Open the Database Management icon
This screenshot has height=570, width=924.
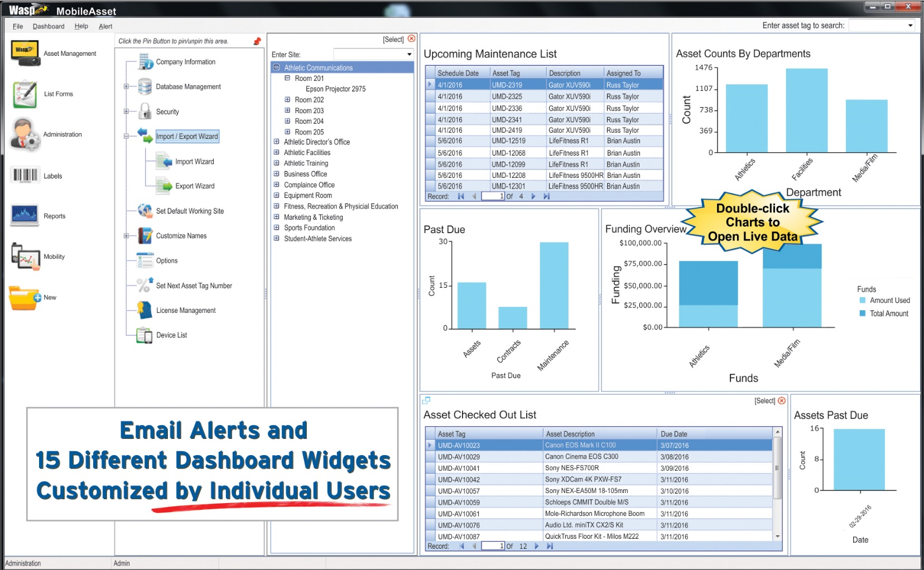point(145,86)
